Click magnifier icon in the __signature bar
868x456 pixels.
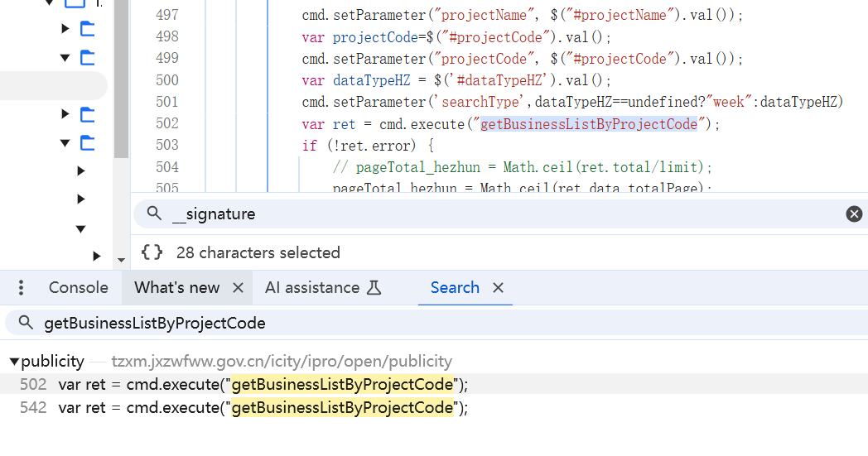pos(154,214)
